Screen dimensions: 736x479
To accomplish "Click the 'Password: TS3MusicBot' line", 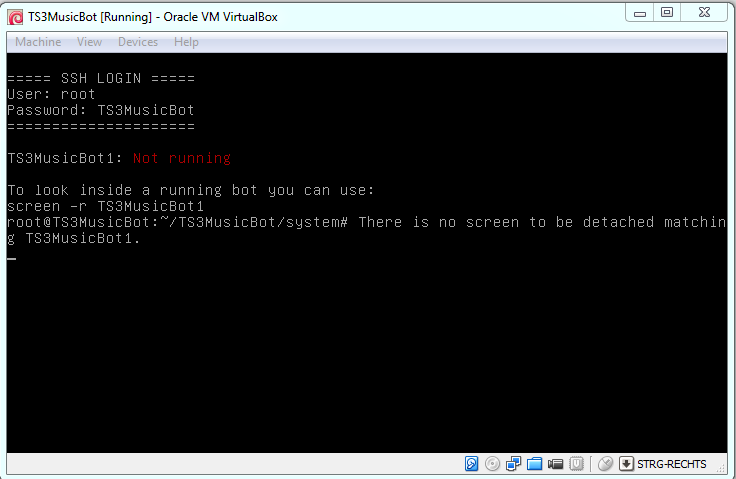I will tap(101, 110).
